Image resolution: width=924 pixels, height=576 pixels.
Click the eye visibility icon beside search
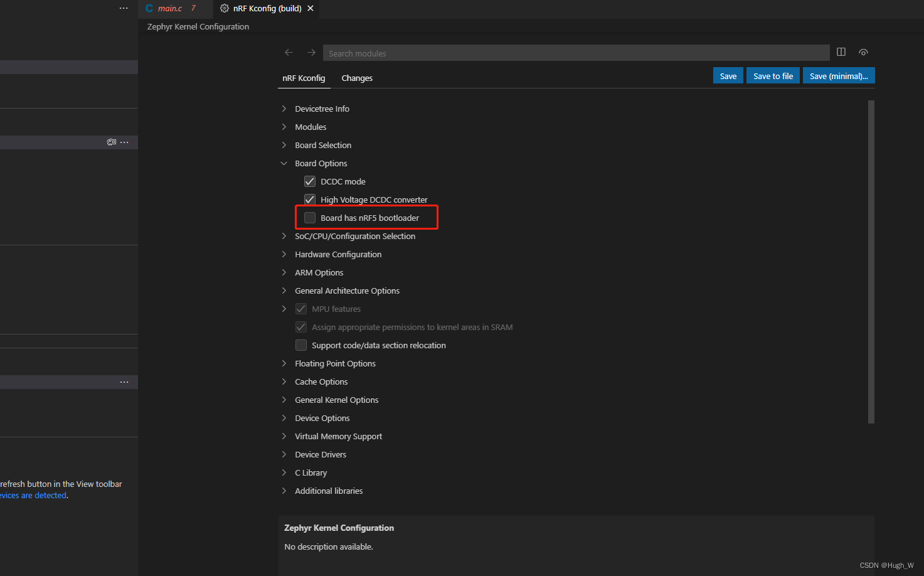(x=863, y=52)
